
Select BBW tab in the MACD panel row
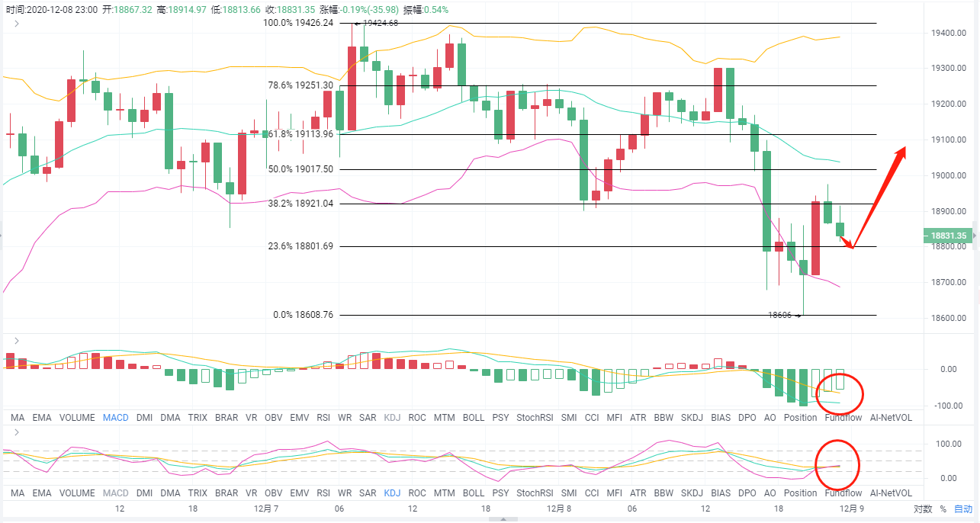tap(664, 418)
